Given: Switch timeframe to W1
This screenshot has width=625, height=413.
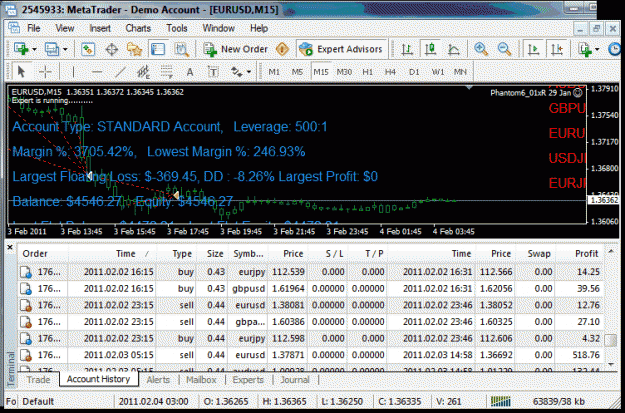Looking at the screenshot, I should click(x=438, y=72).
